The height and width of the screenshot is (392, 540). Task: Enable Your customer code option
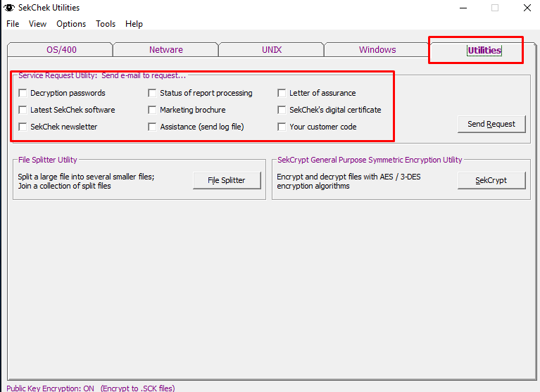pyautogui.click(x=282, y=127)
